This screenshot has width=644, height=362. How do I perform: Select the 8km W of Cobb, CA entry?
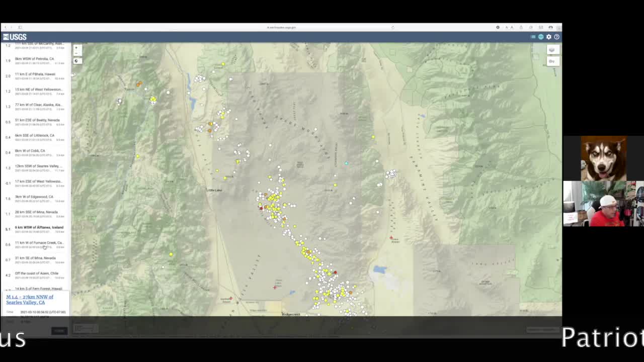point(35,152)
